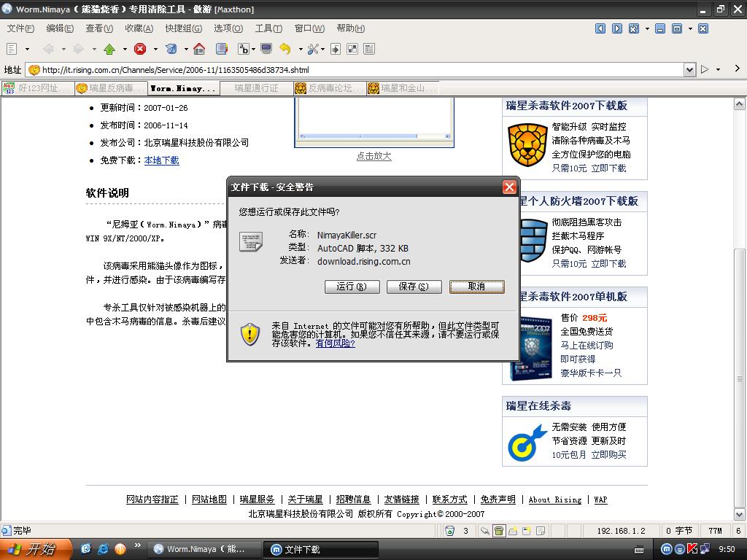Screen dimensions: 747x560
Task: Switch to the 瑞星通行证 tab
Action: (x=256, y=88)
